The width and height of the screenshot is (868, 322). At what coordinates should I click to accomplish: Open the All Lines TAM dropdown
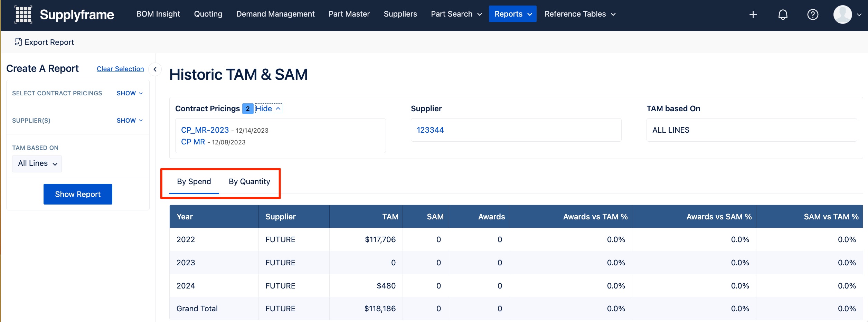click(37, 163)
